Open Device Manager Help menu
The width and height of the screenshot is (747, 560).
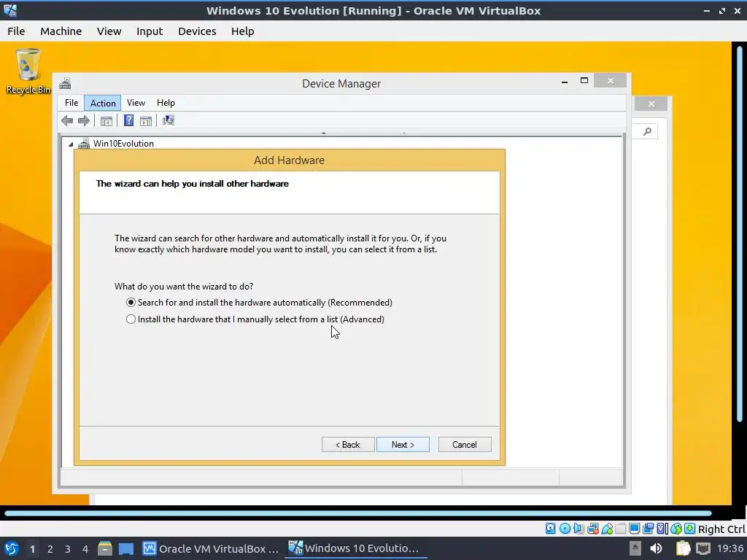(166, 103)
